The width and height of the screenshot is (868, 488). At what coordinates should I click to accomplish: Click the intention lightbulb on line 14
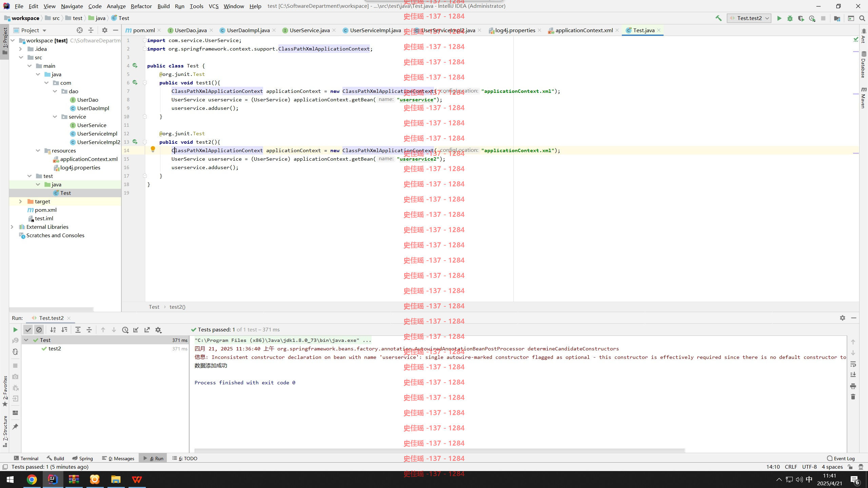click(x=153, y=149)
